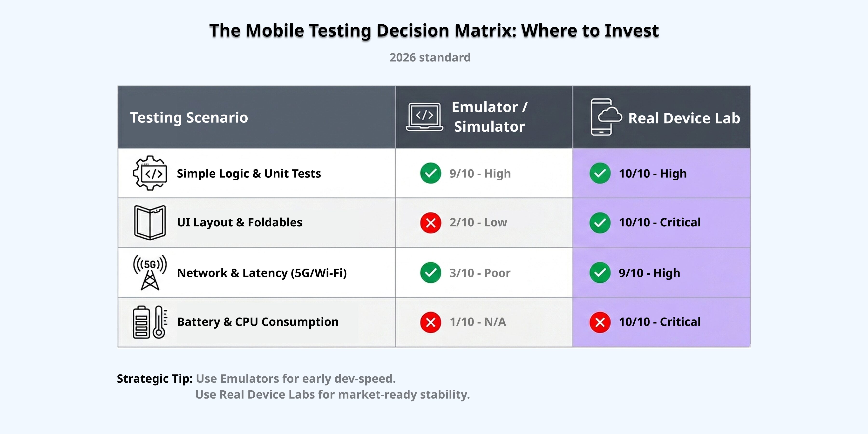Click the gear code icon for Unit Tests
Image resolution: width=868 pixels, height=434 pixels.
150,173
